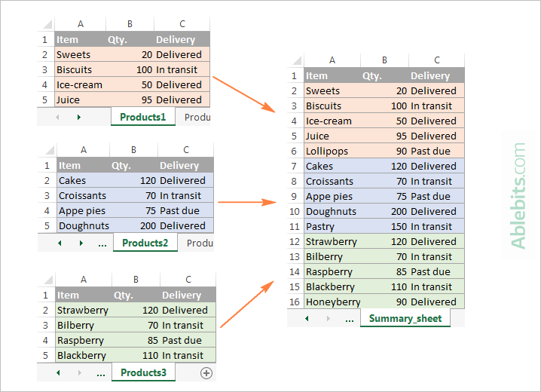Screen dimensions: 541x392
Task: Select row 16 header in Summary sheet
Action: [294, 302]
